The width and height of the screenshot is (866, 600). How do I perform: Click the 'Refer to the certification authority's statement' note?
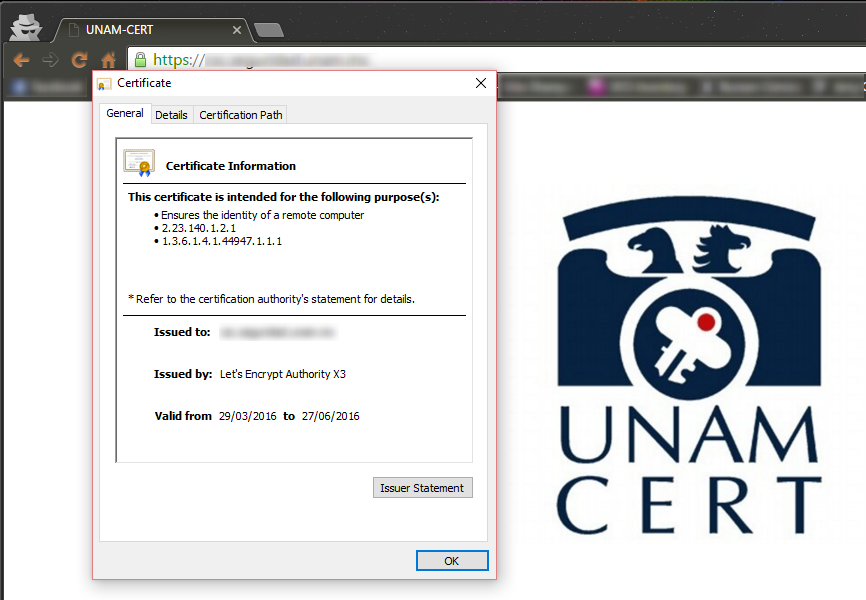[272, 299]
